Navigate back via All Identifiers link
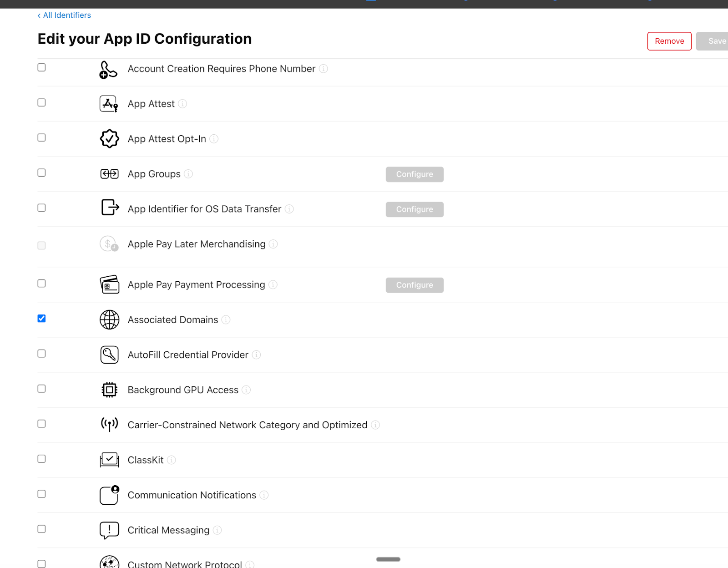Image resolution: width=728 pixels, height=568 pixels. click(x=64, y=15)
